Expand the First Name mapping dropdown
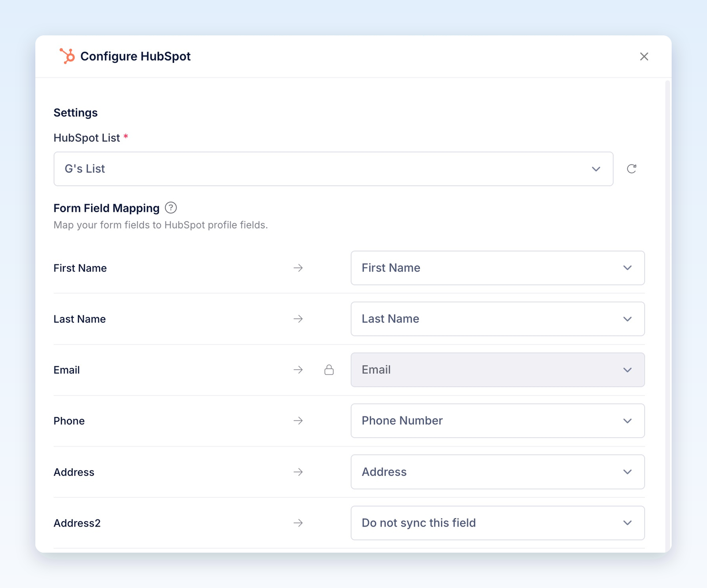The height and width of the screenshot is (588, 707). [498, 268]
